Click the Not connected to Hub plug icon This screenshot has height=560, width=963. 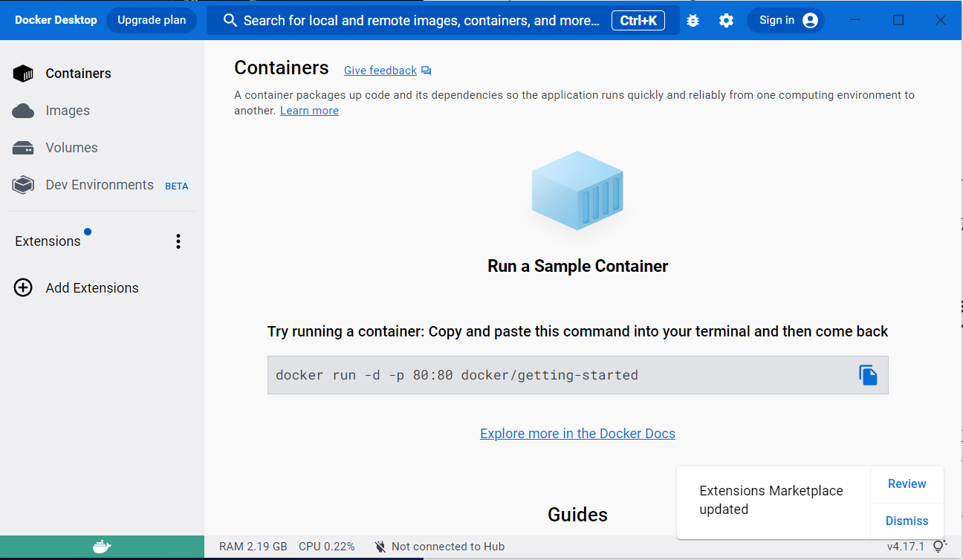380,547
